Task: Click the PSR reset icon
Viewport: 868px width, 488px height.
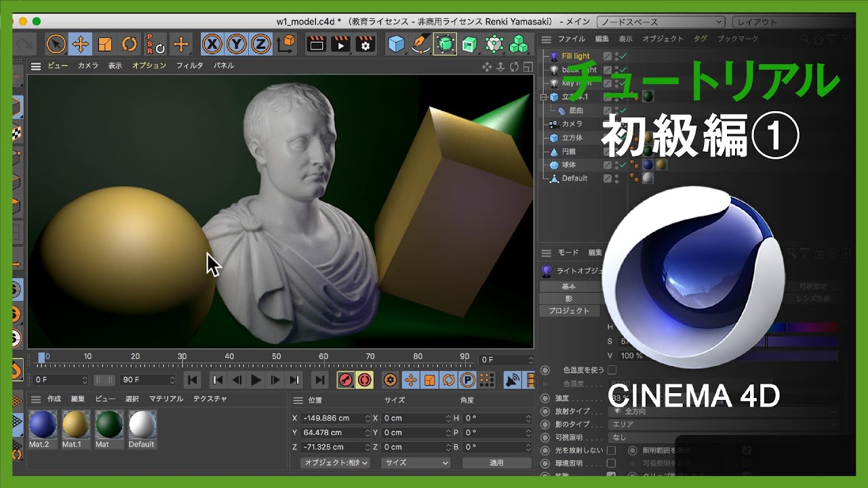Action: [x=155, y=45]
